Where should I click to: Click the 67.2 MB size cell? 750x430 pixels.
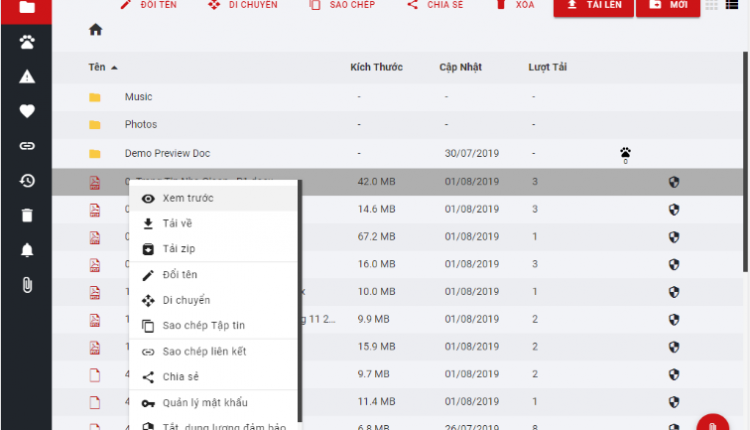coord(376,237)
